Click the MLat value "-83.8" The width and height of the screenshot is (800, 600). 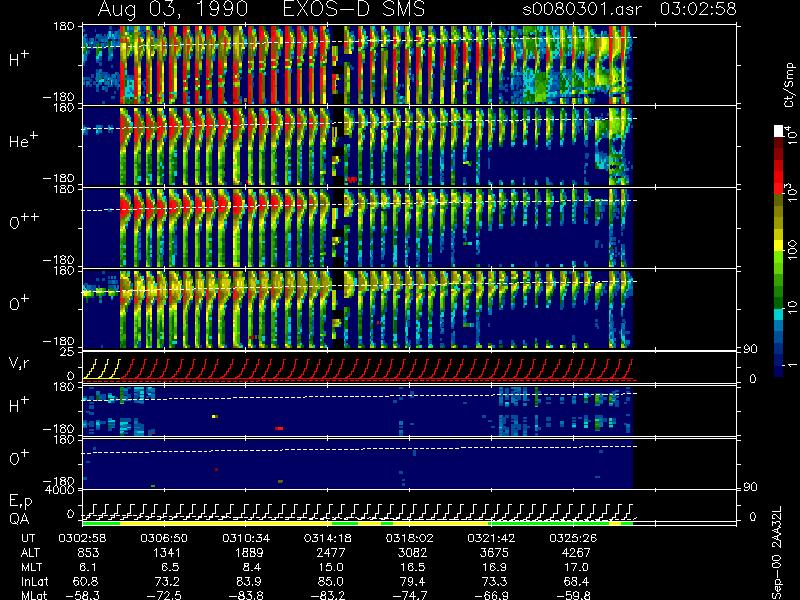click(246, 595)
